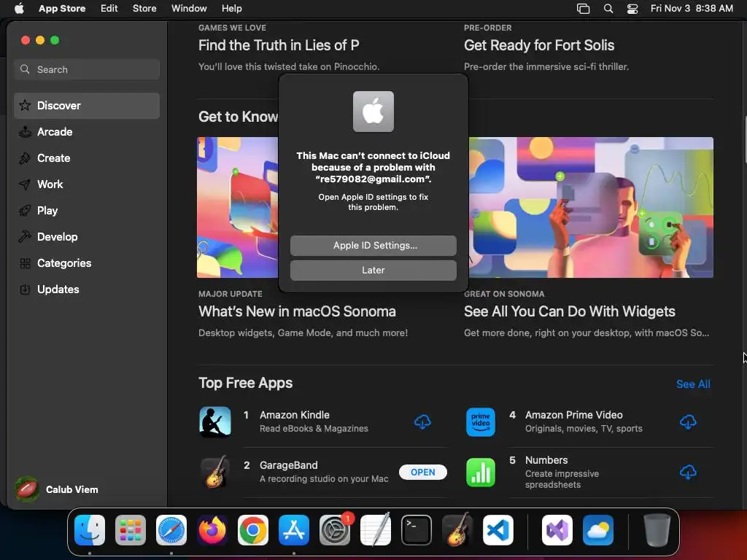Download Amazon Prime Video via cloud icon
747x560 pixels.
(x=688, y=422)
